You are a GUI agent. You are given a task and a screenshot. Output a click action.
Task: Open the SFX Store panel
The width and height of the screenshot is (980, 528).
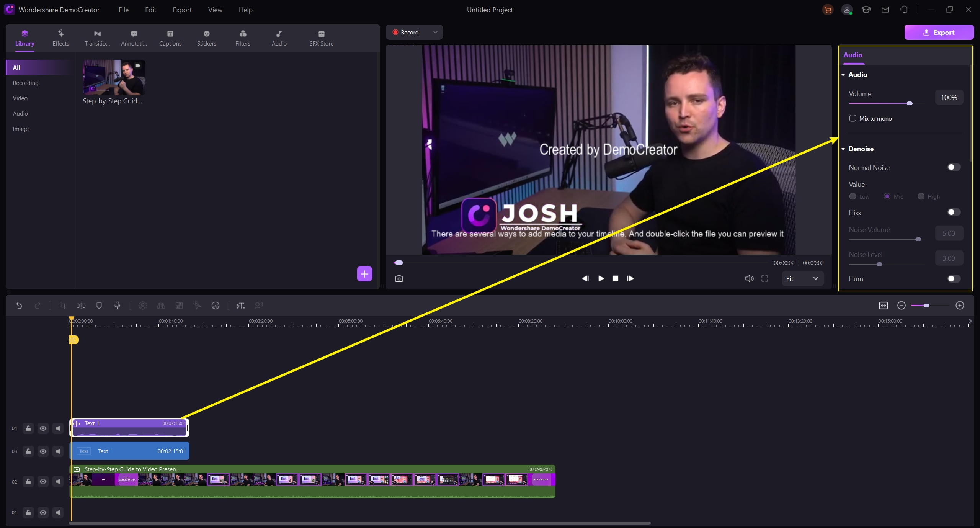point(321,37)
